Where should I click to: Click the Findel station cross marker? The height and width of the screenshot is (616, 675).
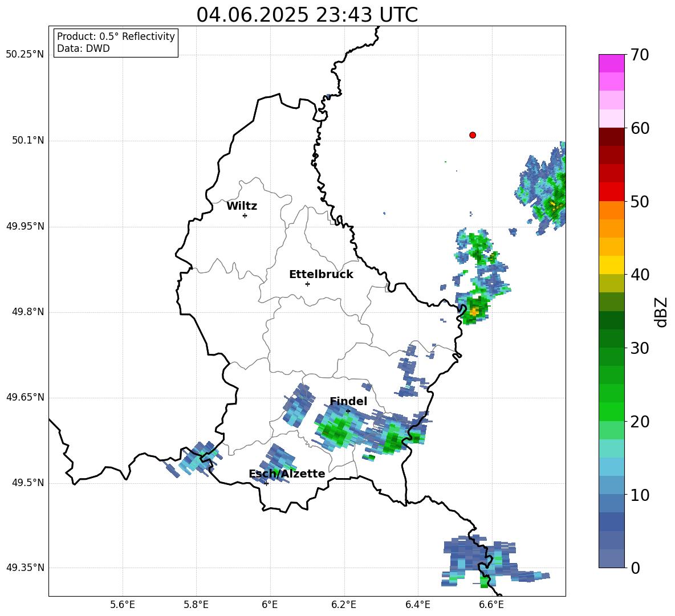pos(348,411)
